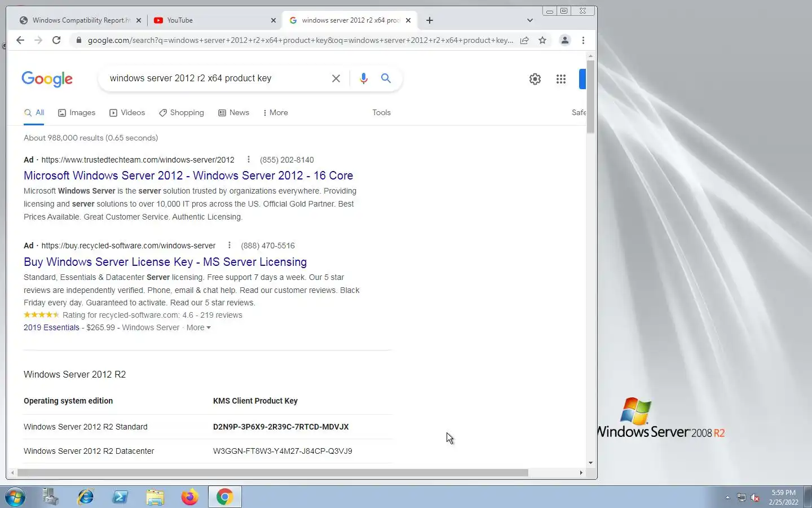Show hidden system tray icons
The height and width of the screenshot is (508, 812).
(727, 498)
